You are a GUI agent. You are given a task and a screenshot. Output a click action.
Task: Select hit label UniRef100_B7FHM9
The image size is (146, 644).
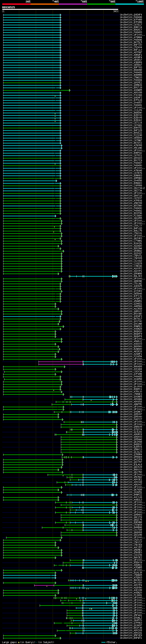click(131, 20)
